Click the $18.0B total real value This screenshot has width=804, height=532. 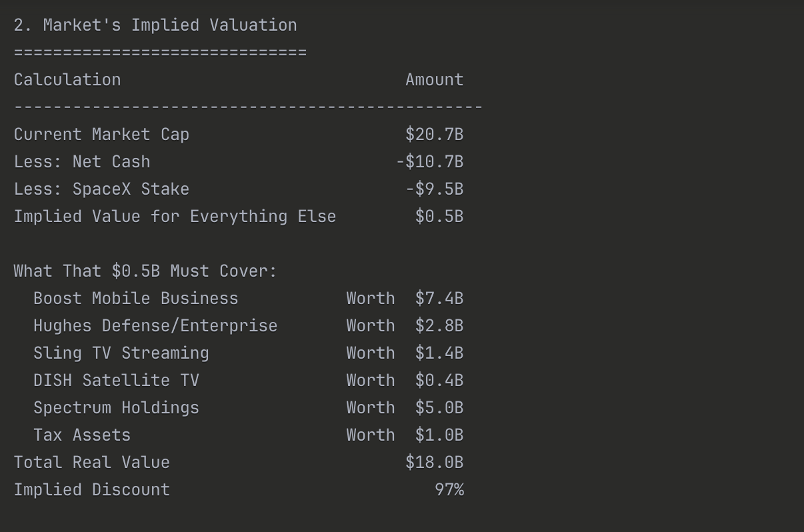pyautogui.click(x=435, y=463)
